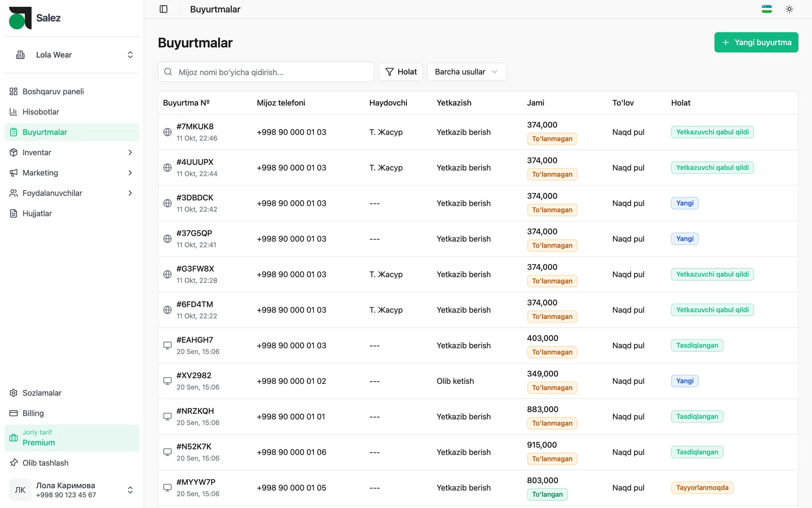Click the Holat filter button
This screenshot has height=508, width=812.
[x=401, y=72]
